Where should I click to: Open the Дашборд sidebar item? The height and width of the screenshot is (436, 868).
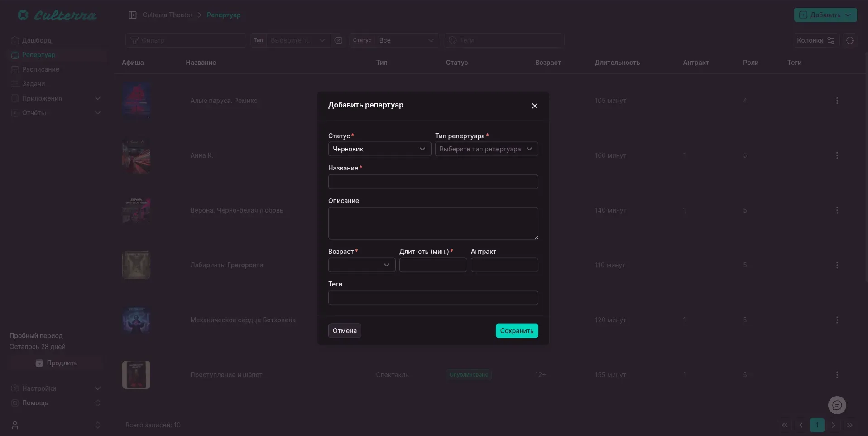[57, 40]
